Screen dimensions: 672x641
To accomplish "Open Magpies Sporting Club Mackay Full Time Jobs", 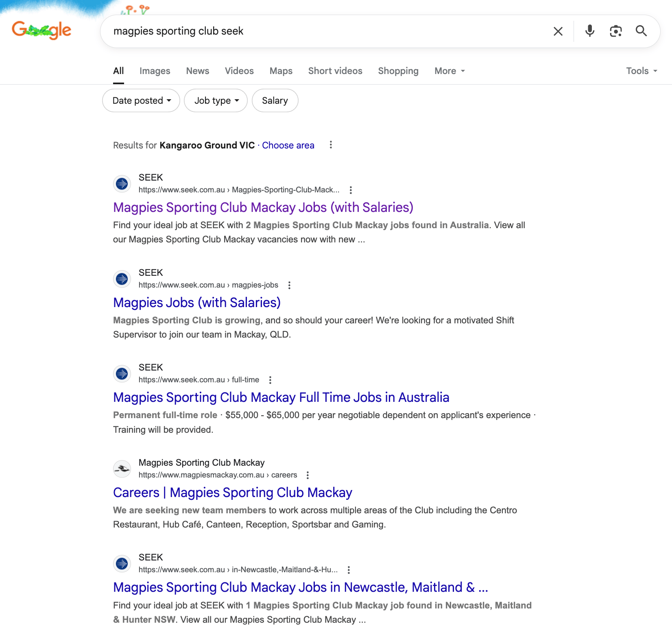I will pos(281,397).
